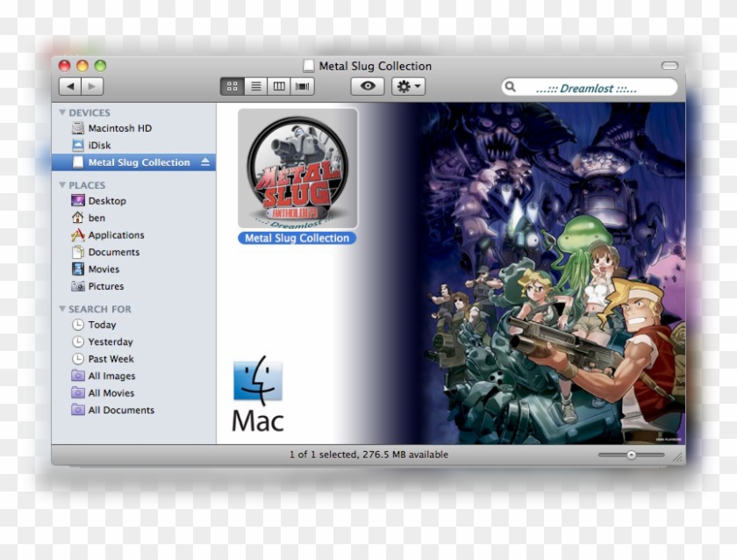Open the ben label in sidebar
This screenshot has height=560, width=737.
97,219
